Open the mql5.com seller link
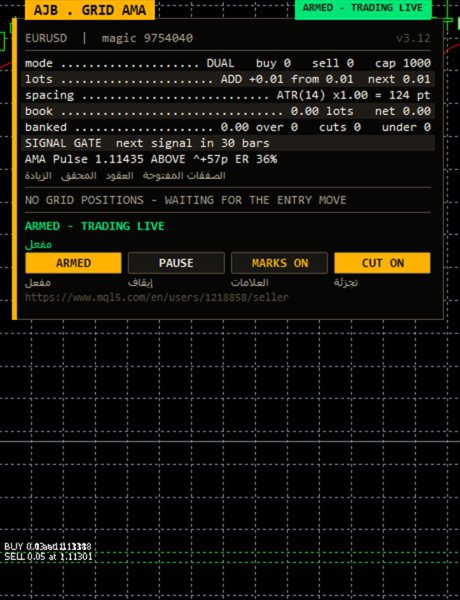The image size is (460, 600). click(x=157, y=297)
